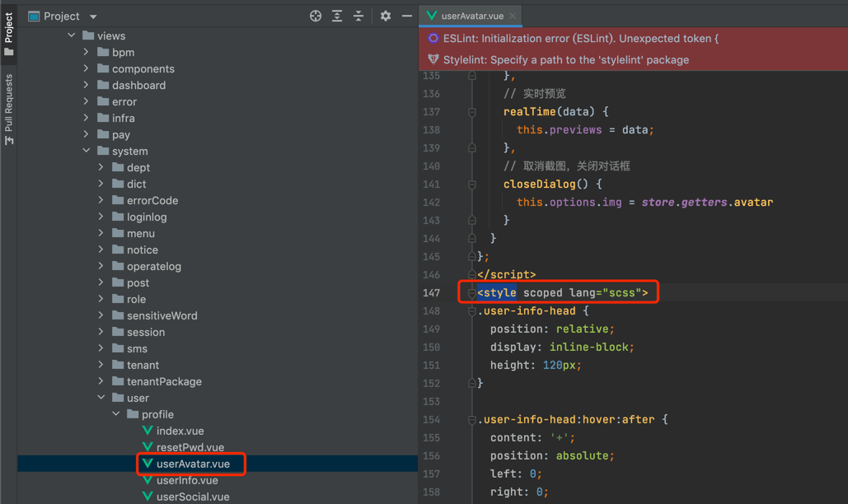The image size is (848, 504).
Task: Open userInfo.vue file
Action: pyautogui.click(x=187, y=480)
